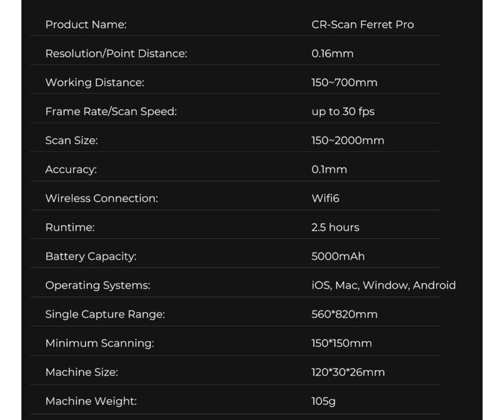Click the Resolution/Point Distance label

tap(116, 54)
